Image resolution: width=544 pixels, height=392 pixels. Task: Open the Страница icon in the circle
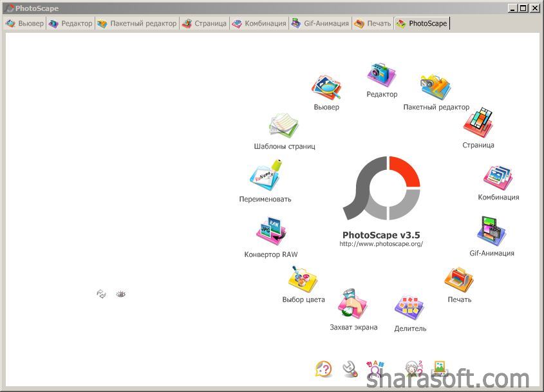478,123
